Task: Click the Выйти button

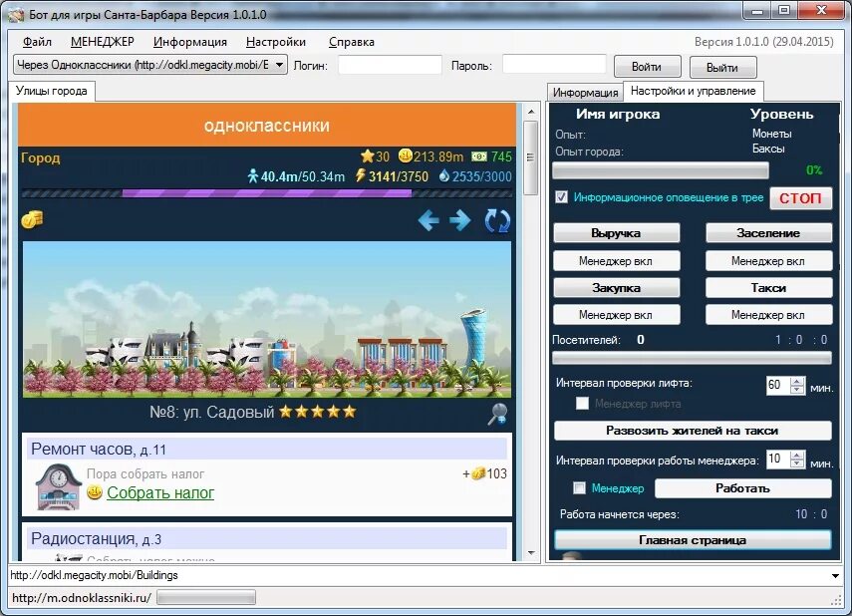Action: tap(722, 68)
